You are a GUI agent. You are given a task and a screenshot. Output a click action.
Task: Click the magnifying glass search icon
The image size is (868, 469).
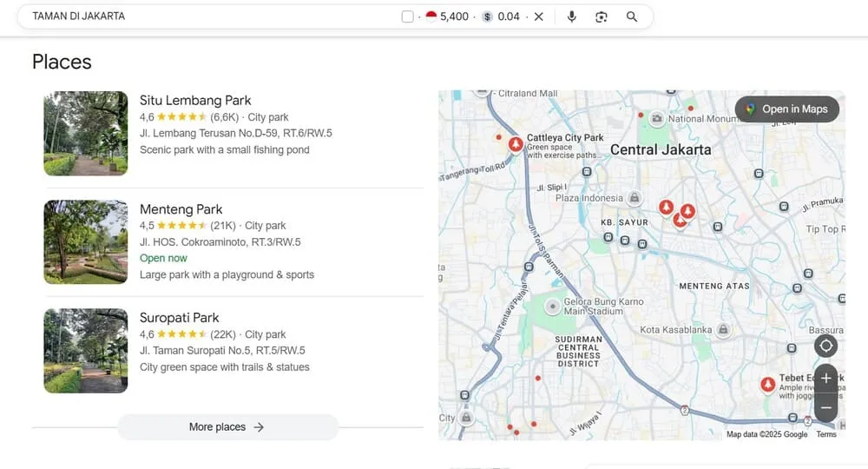click(x=632, y=17)
